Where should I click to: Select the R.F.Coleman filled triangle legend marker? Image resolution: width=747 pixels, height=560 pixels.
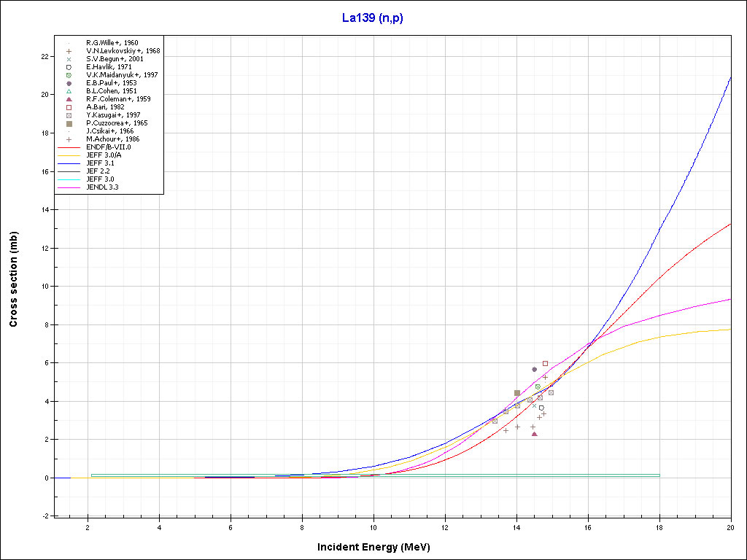pyautogui.click(x=69, y=99)
